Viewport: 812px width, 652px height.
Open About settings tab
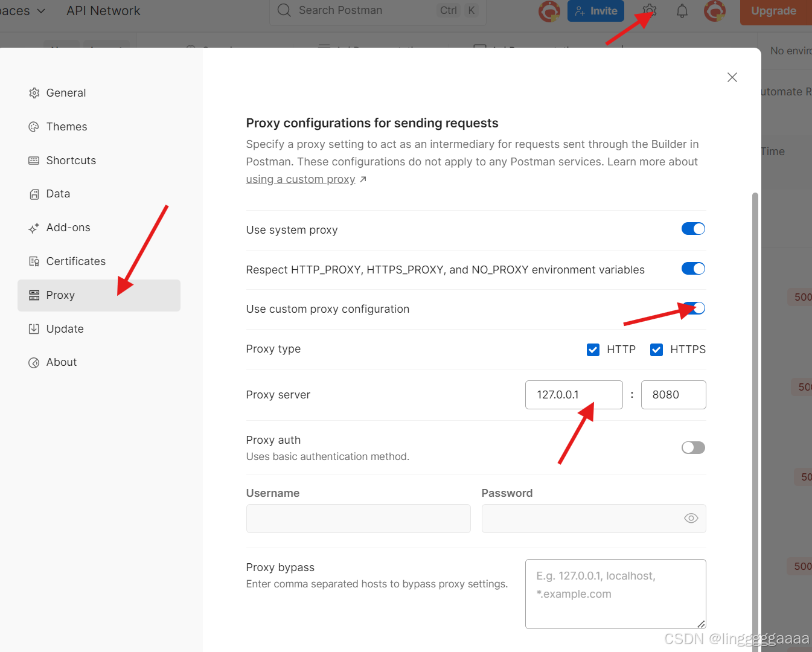(x=99, y=362)
